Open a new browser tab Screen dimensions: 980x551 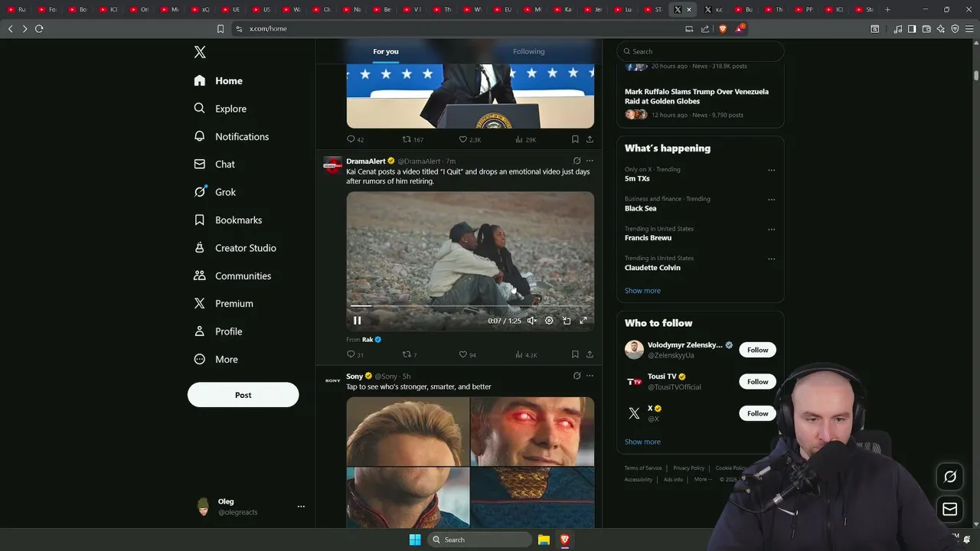887,9
